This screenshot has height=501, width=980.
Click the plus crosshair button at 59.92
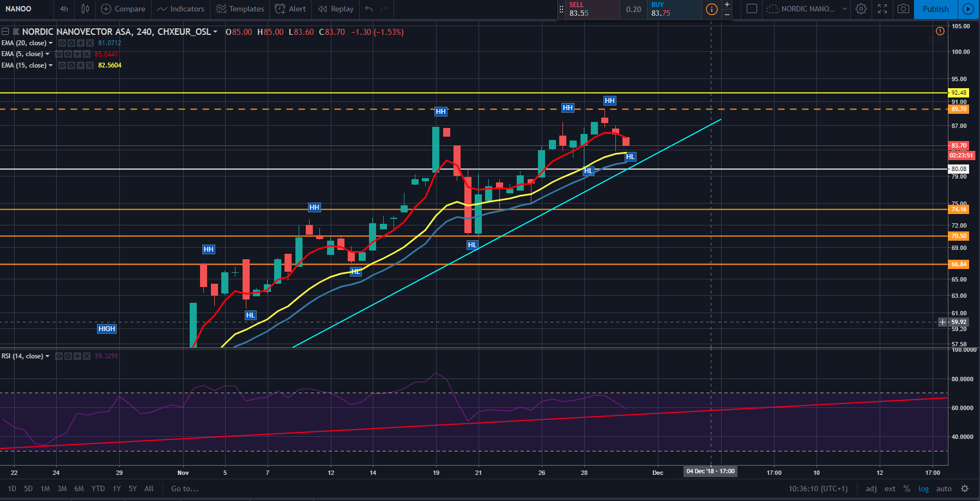[x=942, y=322]
